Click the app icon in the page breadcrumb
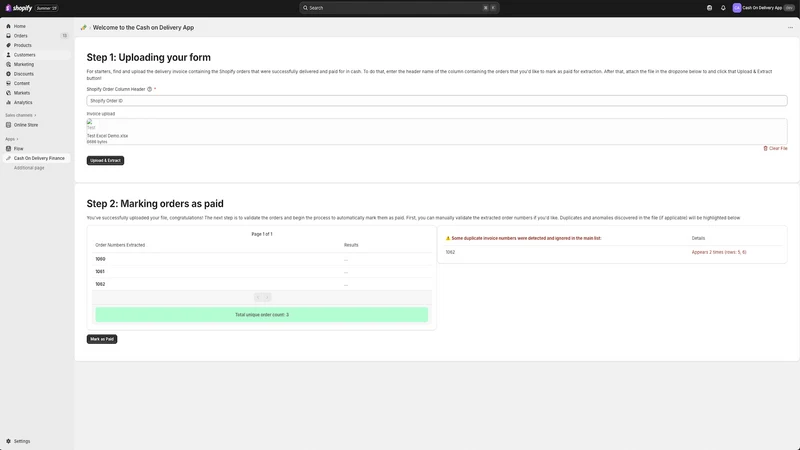Viewport: 800px width, 450px height. tap(84, 28)
